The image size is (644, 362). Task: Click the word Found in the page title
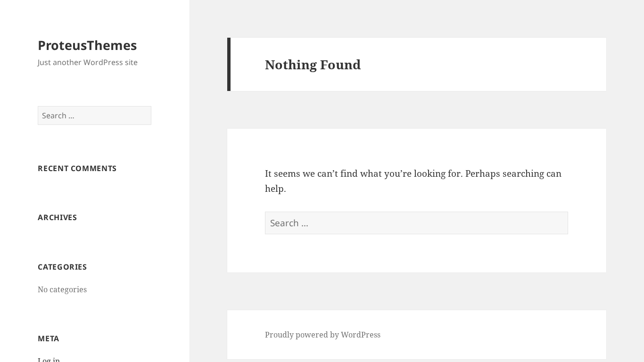click(x=340, y=65)
